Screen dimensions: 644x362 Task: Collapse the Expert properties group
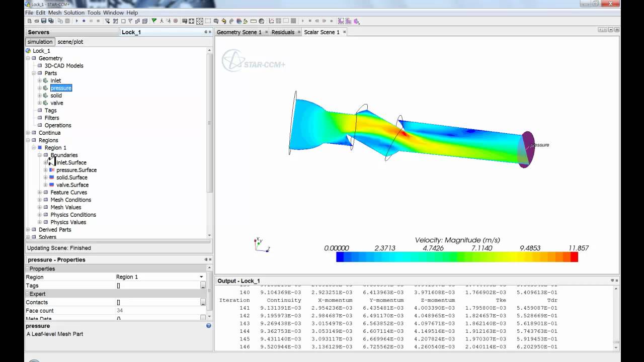click(28, 294)
